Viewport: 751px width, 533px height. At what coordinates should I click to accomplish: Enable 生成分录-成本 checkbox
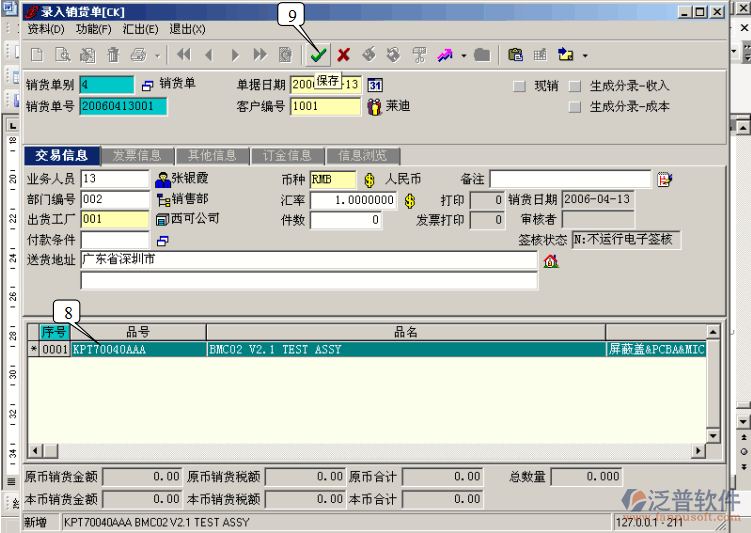575,107
